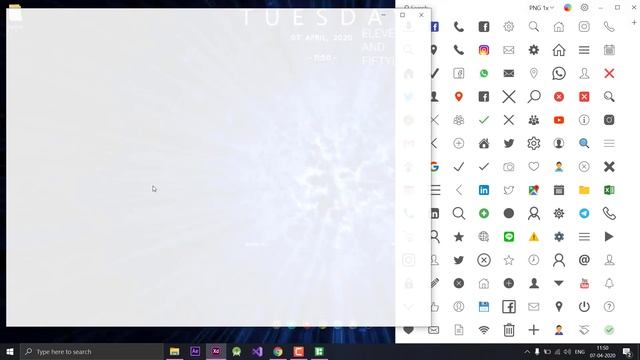Click the small plus button below window close

634,23
